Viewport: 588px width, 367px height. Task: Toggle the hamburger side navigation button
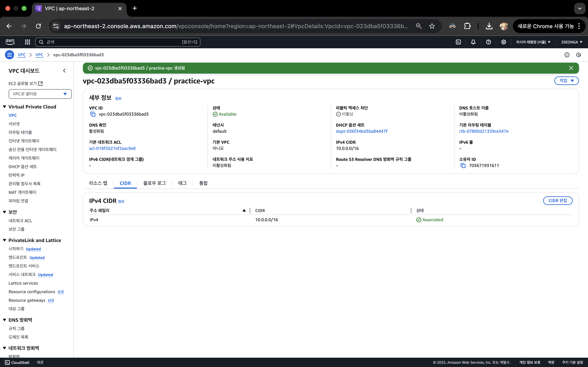tap(9, 55)
